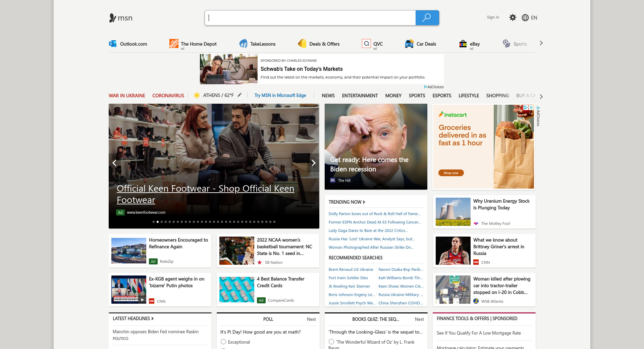
Task: Click the Sign in link
Action: coord(493,17)
